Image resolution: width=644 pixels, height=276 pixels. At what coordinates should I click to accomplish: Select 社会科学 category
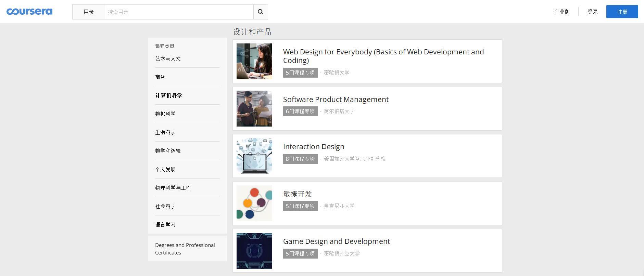click(x=165, y=206)
